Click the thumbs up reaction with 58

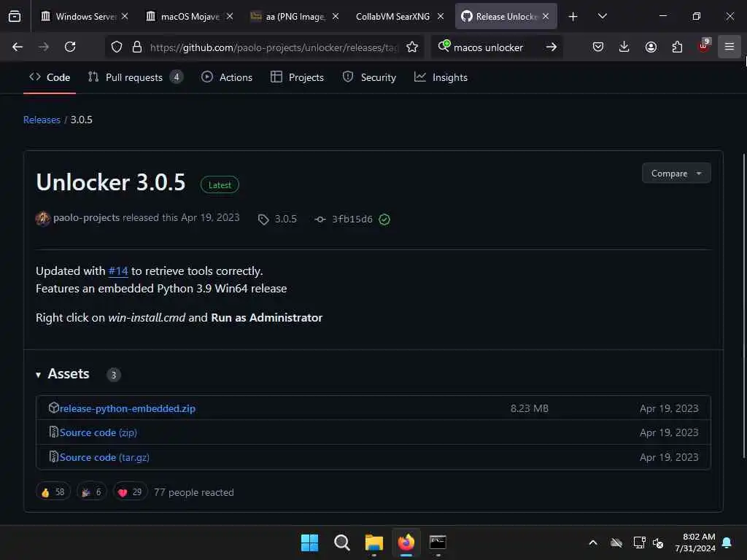tap(53, 492)
